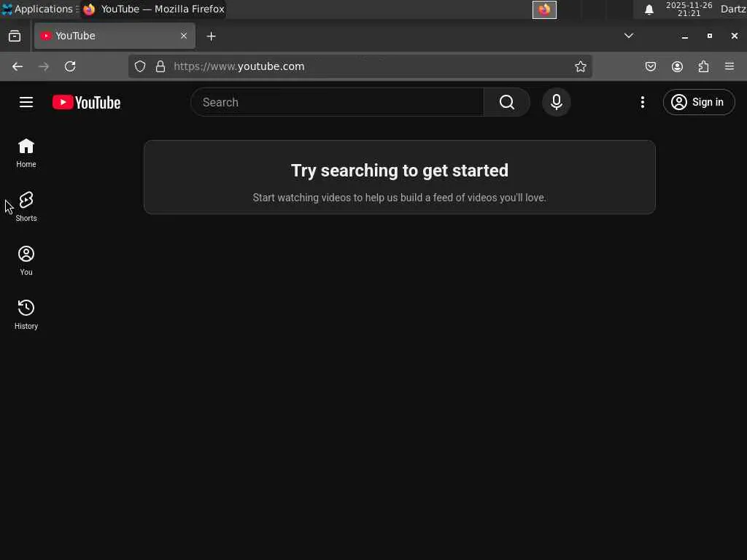Click the Sign in button
The height and width of the screenshot is (560, 747).
[699, 102]
